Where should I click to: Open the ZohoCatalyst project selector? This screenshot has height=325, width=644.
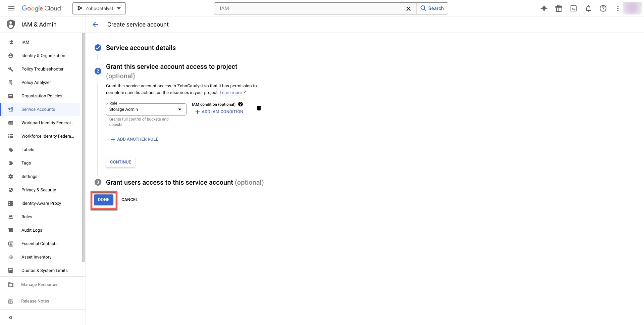[x=99, y=8]
